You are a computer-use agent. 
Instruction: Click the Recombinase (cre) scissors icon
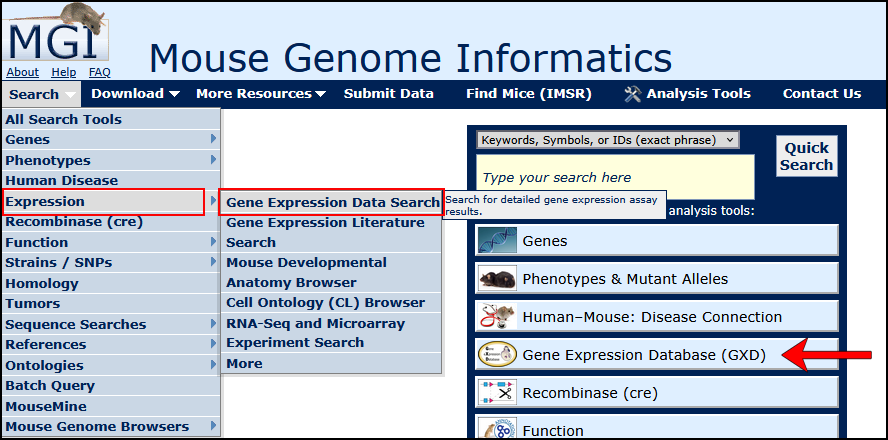[x=497, y=393]
